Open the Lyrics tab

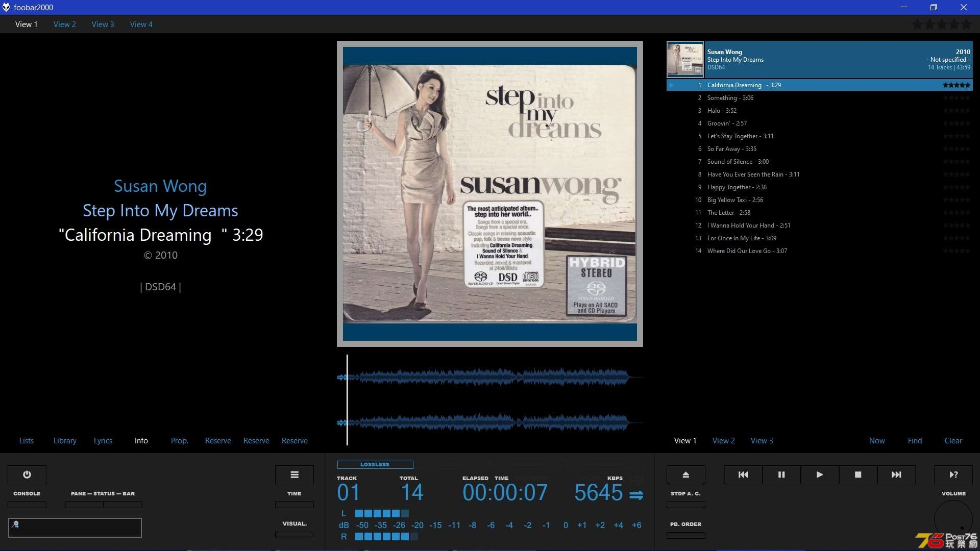click(103, 441)
